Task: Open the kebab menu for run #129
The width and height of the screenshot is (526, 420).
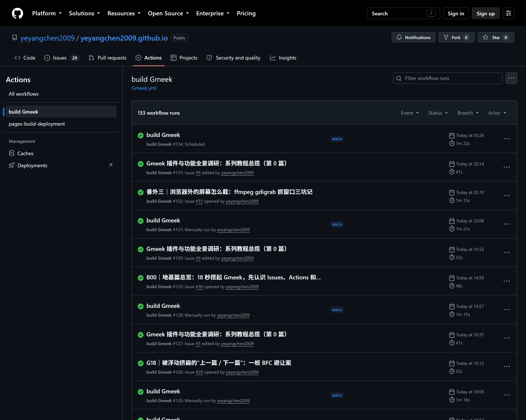Action: point(506,281)
